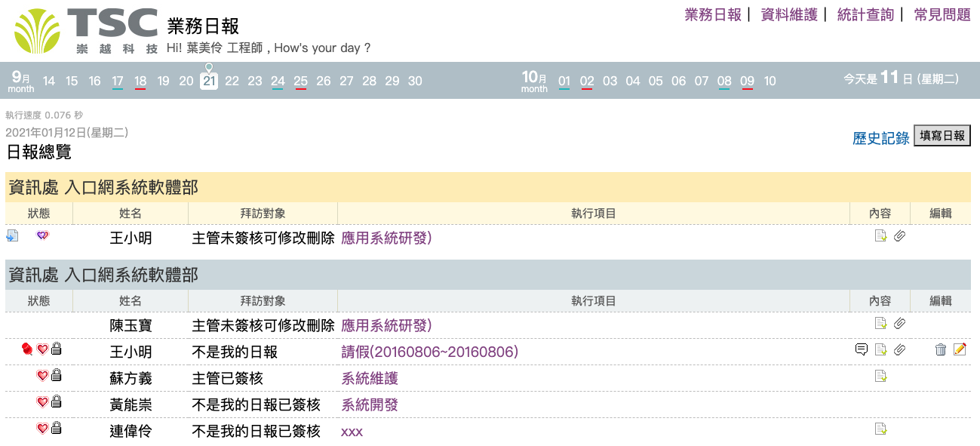980x446 pixels.
Task: View the content document icon for 蘇方義
Action: [x=880, y=376]
